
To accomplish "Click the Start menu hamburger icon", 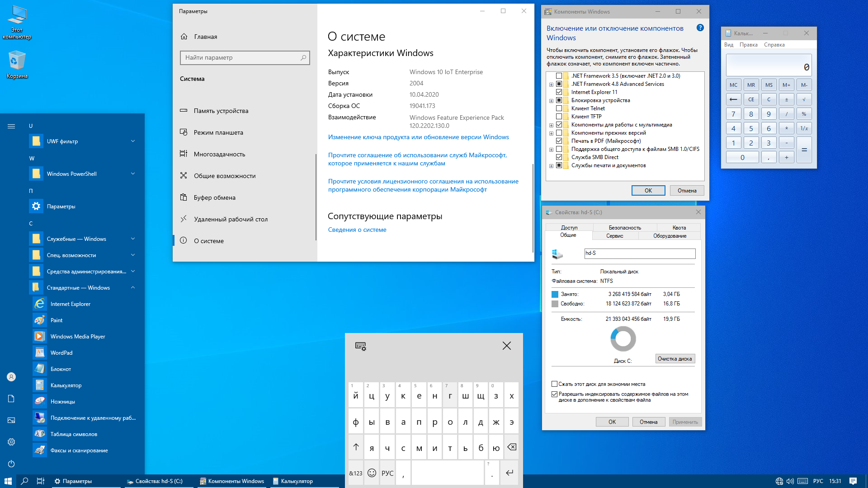I will (11, 126).
